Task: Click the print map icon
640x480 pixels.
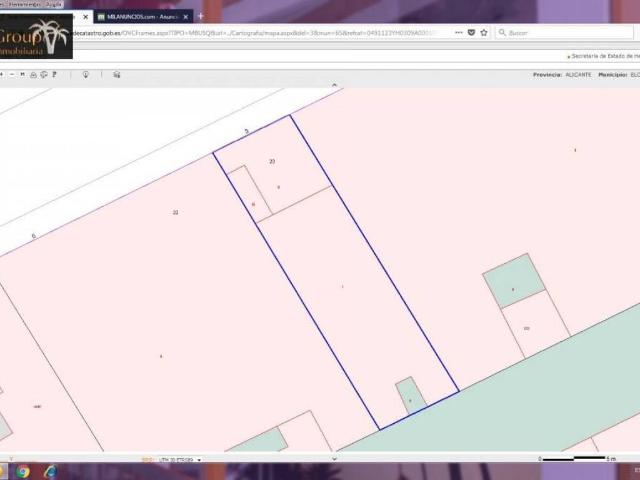Action: click(x=32, y=74)
